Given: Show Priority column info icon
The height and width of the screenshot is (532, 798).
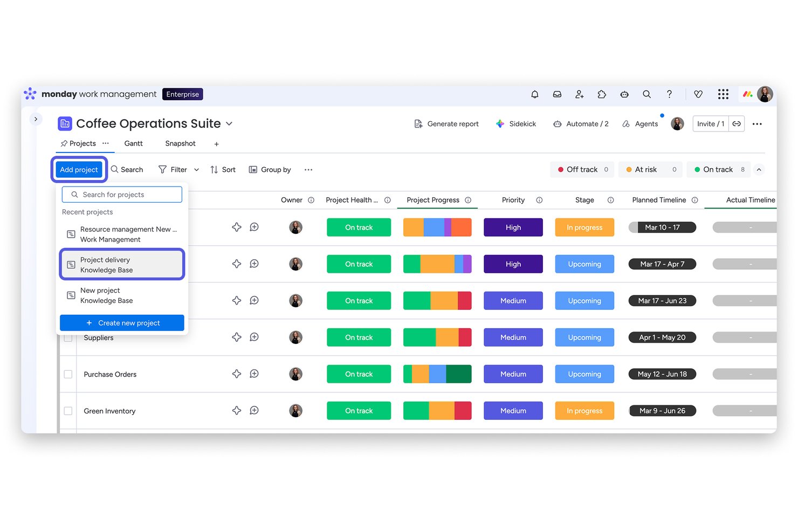Looking at the screenshot, I should point(539,200).
